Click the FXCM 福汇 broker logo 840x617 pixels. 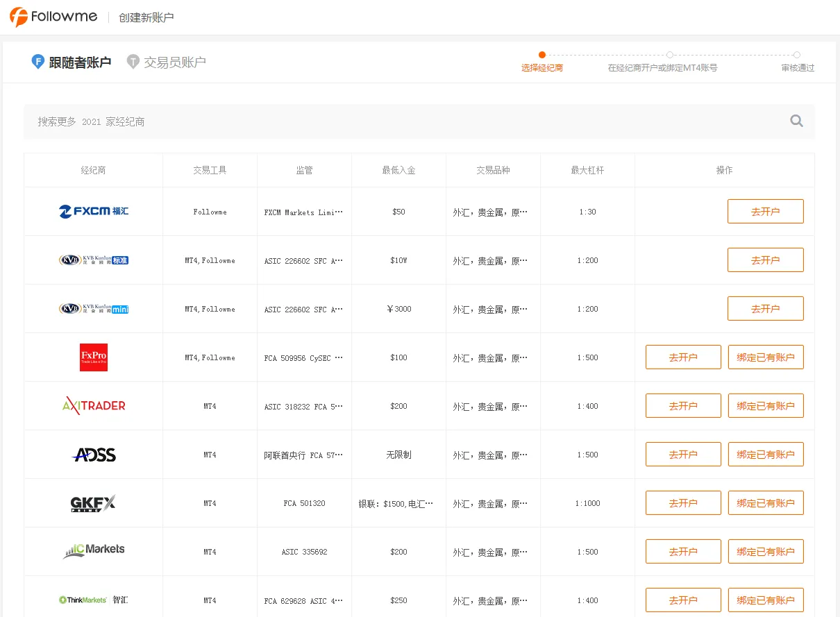point(94,211)
